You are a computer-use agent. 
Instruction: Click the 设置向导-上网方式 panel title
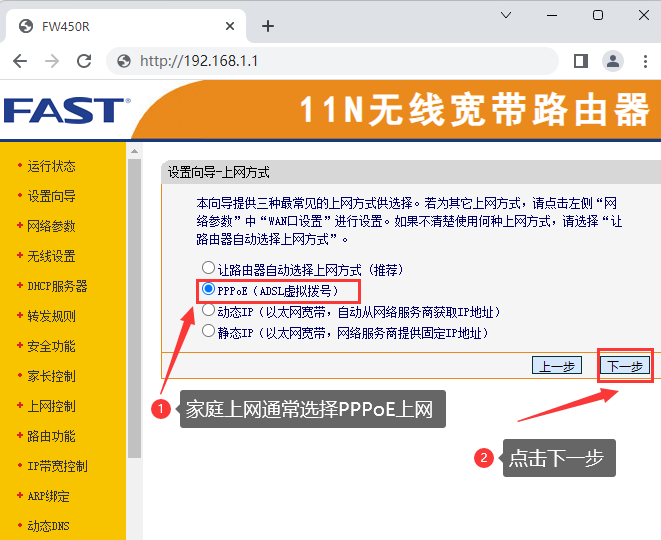click(218, 172)
